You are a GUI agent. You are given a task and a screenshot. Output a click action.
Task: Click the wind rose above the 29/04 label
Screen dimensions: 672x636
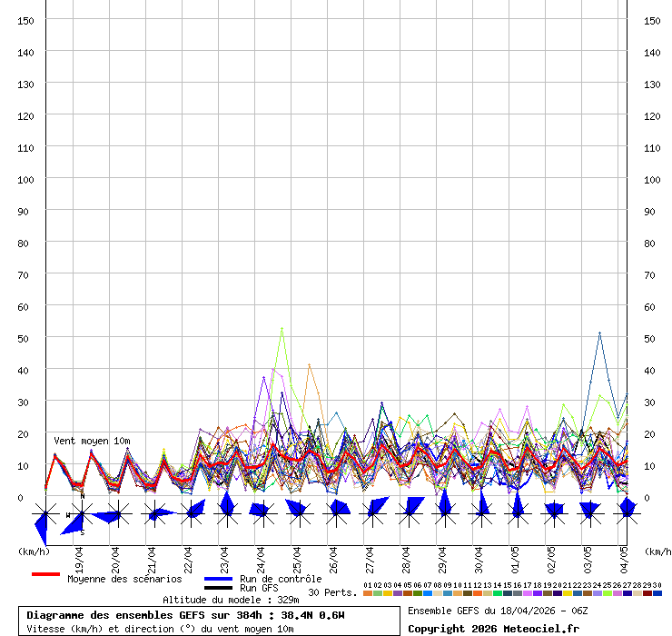[444, 514]
